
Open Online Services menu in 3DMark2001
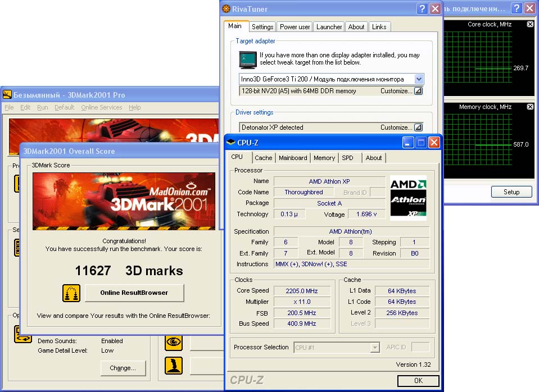click(102, 107)
